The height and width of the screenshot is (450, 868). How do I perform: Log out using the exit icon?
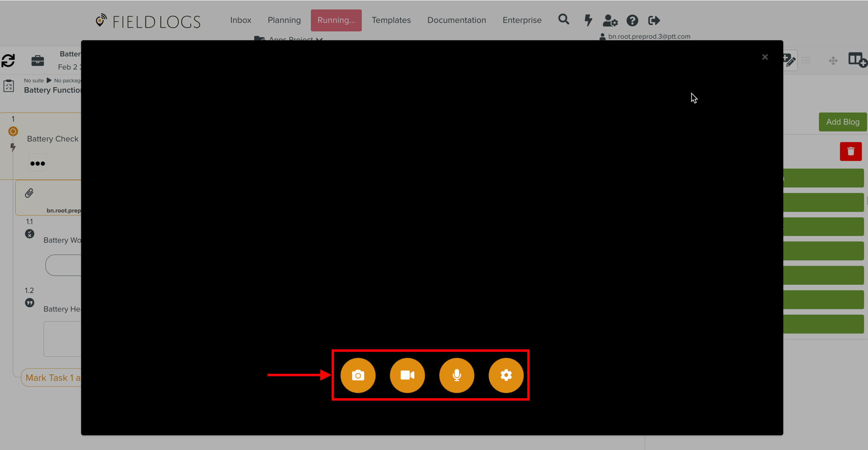(654, 20)
